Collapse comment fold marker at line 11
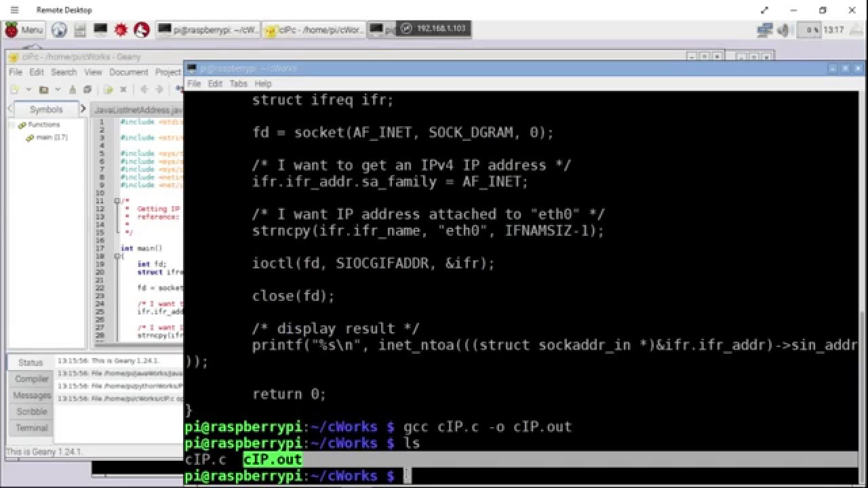Screen dimensions: 868x488 coord(117,201)
